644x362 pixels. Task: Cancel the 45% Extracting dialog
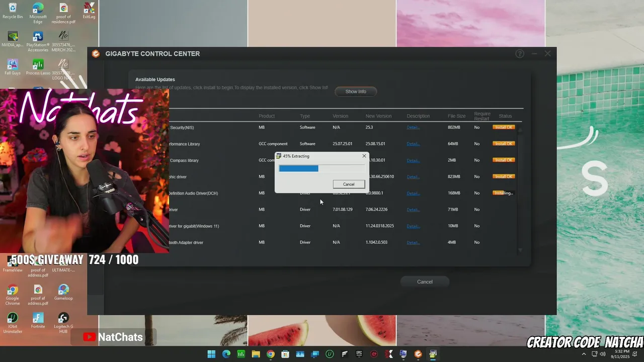(349, 184)
